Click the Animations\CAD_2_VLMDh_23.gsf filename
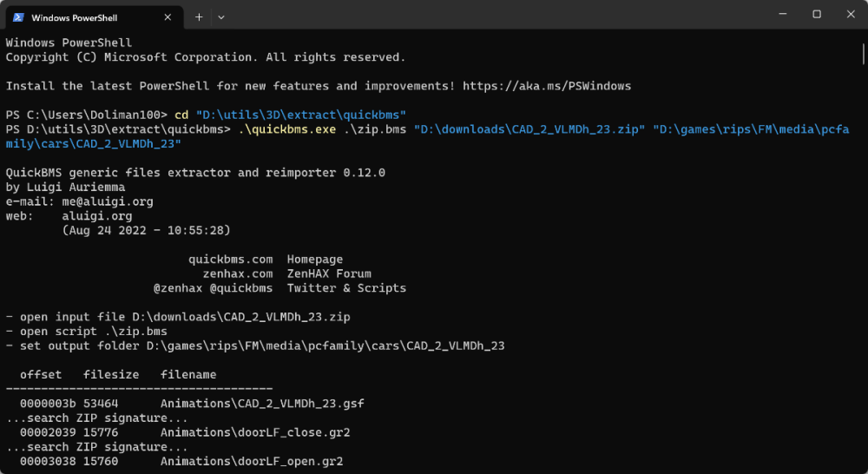 pyautogui.click(x=262, y=404)
